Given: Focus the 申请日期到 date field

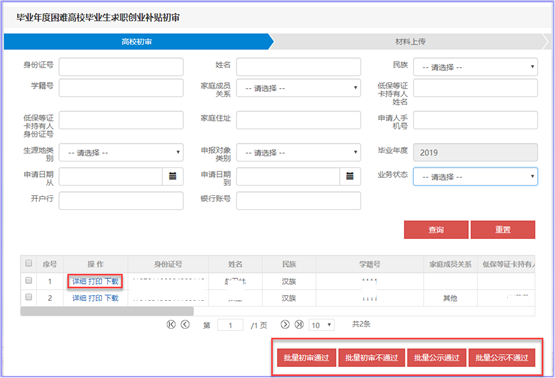Looking at the screenshot, I should point(288,176).
